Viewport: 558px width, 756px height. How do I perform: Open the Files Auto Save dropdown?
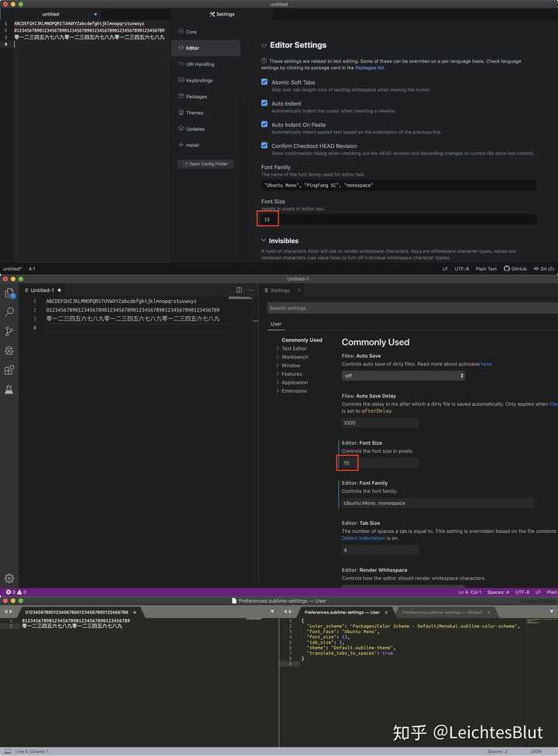tap(403, 376)
